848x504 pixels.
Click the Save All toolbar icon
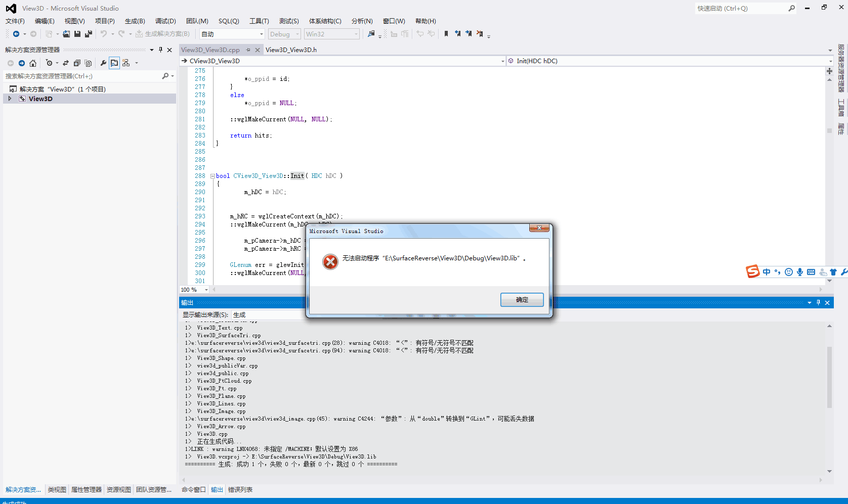pyautogui.click(x=89, y=34)
